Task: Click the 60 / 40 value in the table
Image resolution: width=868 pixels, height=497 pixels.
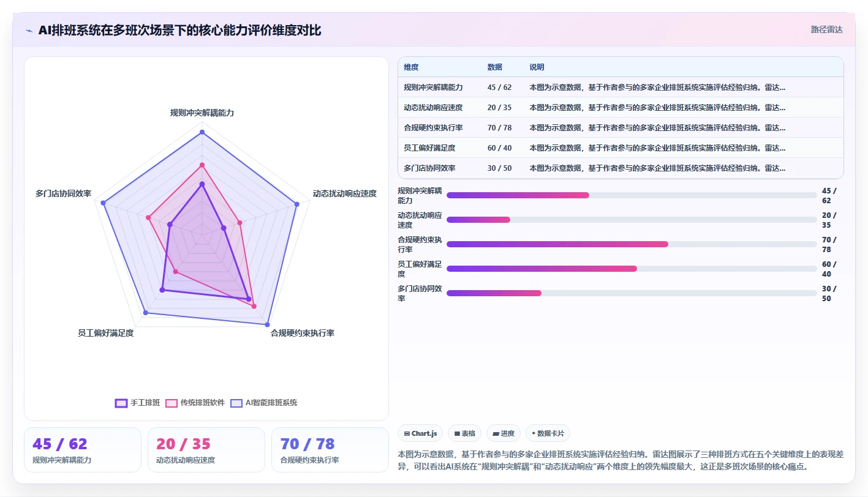Action: click(x=499, y=148)
